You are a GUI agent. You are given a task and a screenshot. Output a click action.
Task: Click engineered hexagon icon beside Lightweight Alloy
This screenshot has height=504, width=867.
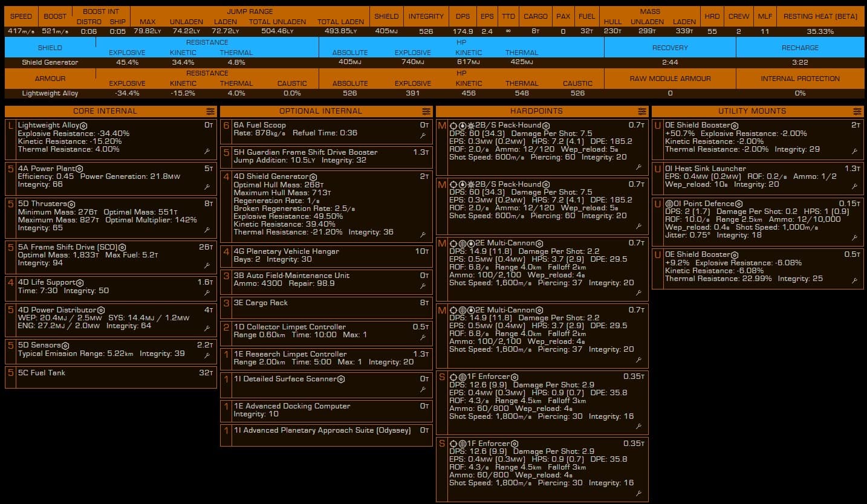point(84,126)
